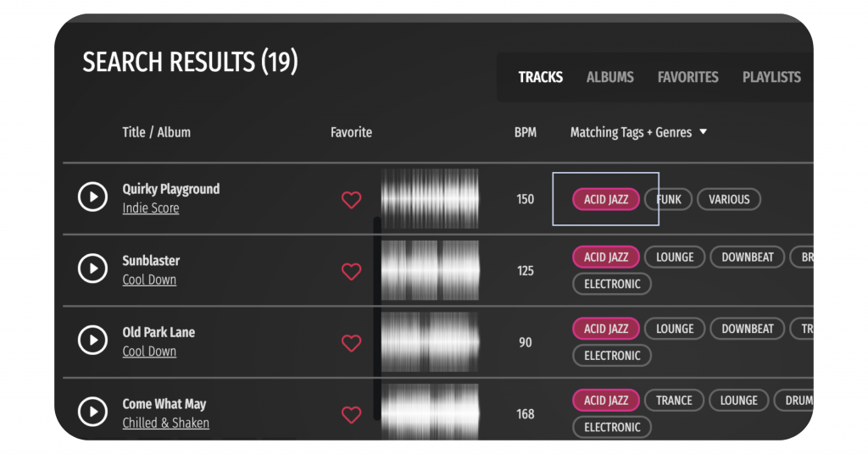The image size is (868, 454).
Task: Click the Quirky Playground waveform preview
Action: tap(430, 198)
